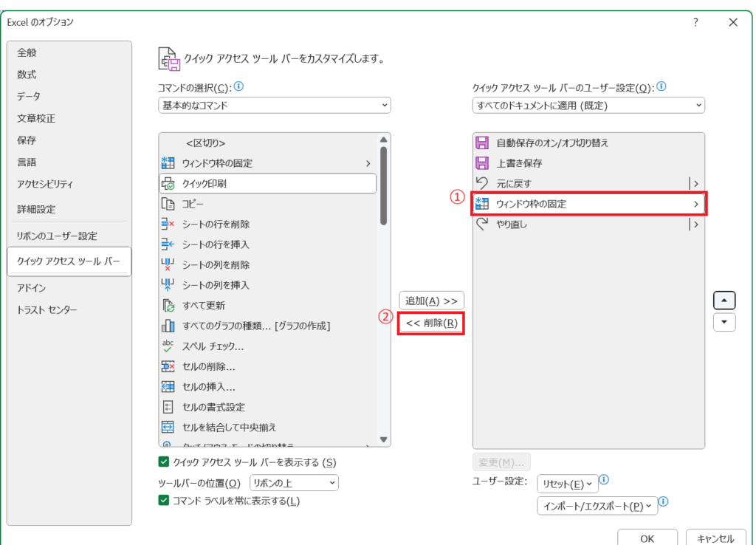Close the Excel のオプション dialog

[x=733, y=22]
